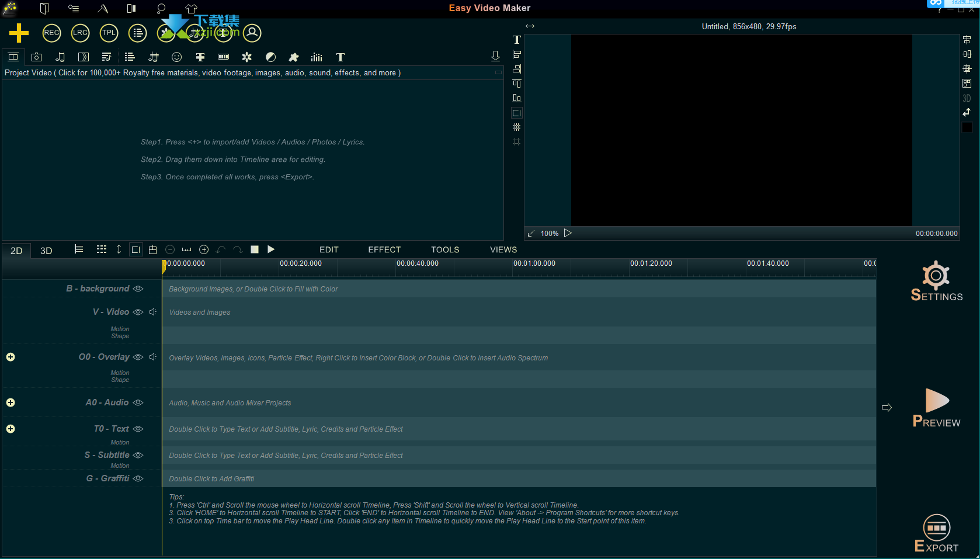Select the video materials tab icon
Image resolution: width=980 pixels, height=559 pixels.
[x=13, y=57]
